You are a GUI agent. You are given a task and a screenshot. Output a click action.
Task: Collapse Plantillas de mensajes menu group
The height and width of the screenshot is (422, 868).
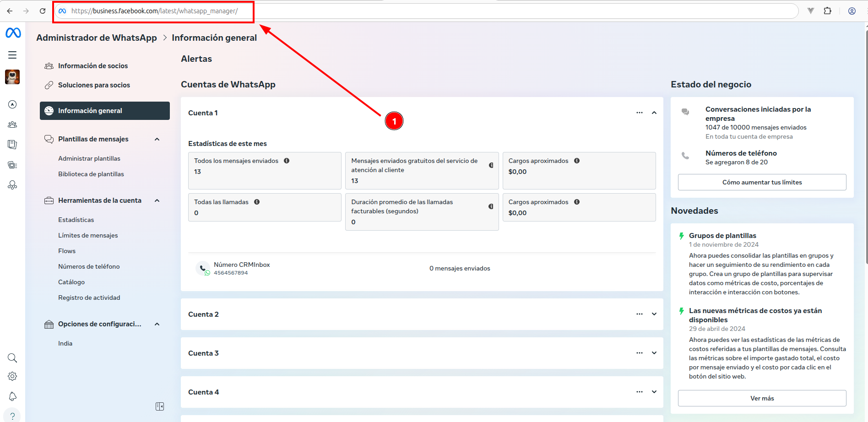click(157, 139)
